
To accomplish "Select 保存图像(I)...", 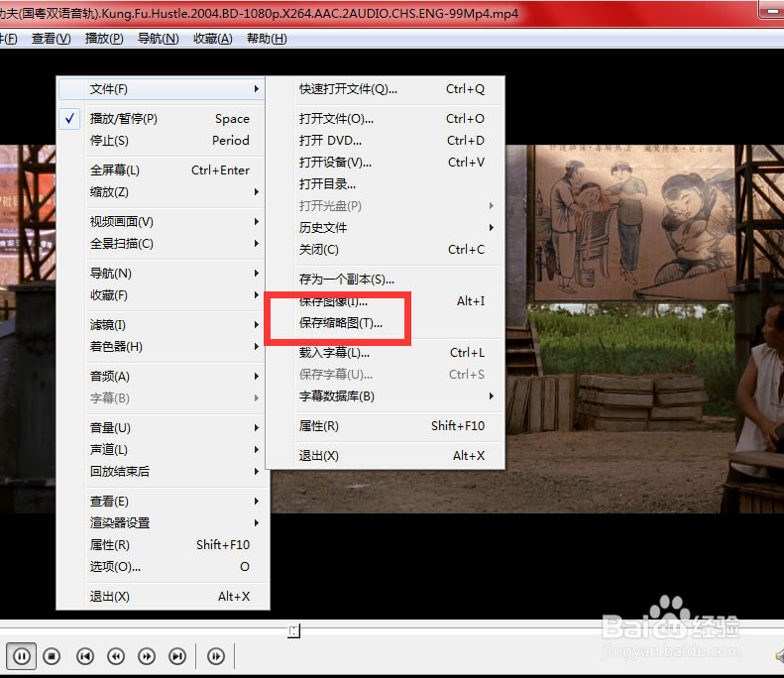I will [385, 301].
